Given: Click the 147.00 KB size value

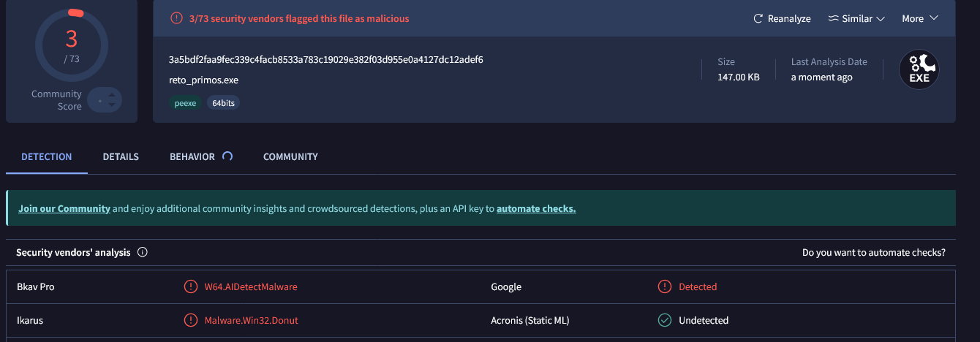Looking at the screenshot, I should [x=739, y=77].
